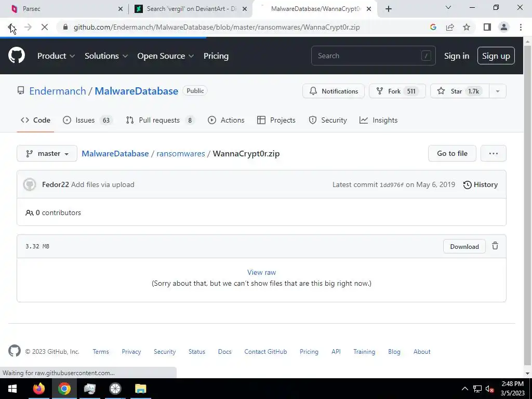Open File Explorer from taskbar
532x399 pixels.
140,389
